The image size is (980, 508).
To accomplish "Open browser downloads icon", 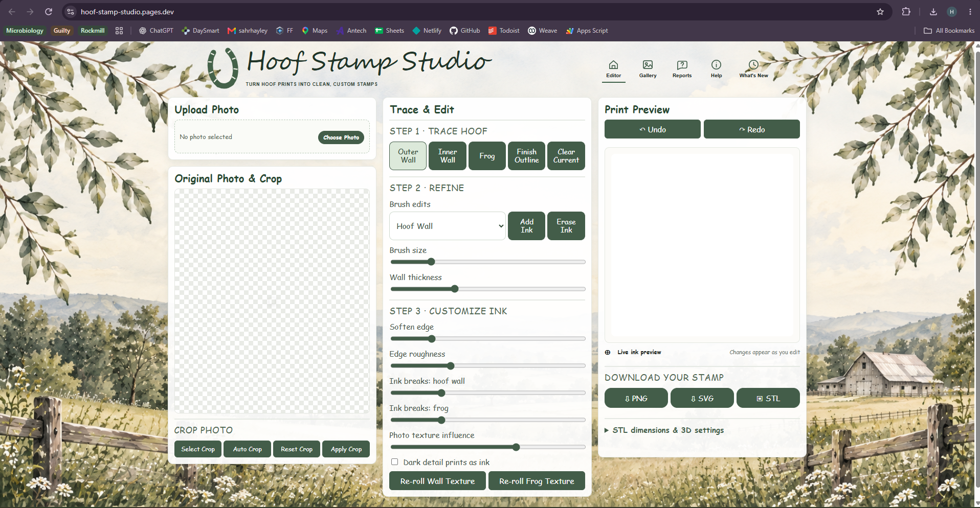I will [933, 12].
